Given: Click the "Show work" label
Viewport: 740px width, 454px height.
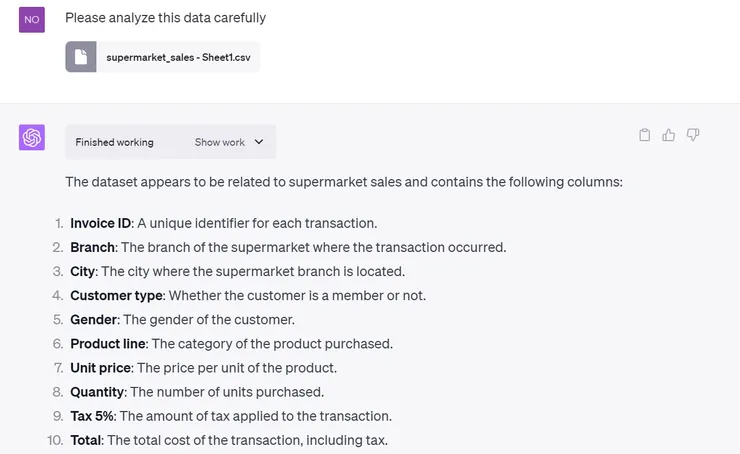Looking at the screenshot, I should (x=220, y=142).
